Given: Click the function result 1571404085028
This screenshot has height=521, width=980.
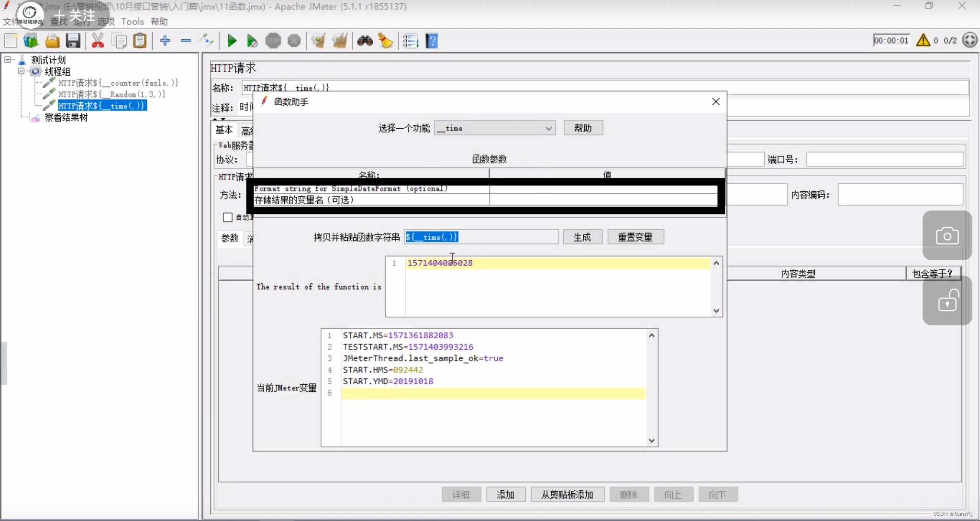Looking at the screenshot, I should point(440,263).
